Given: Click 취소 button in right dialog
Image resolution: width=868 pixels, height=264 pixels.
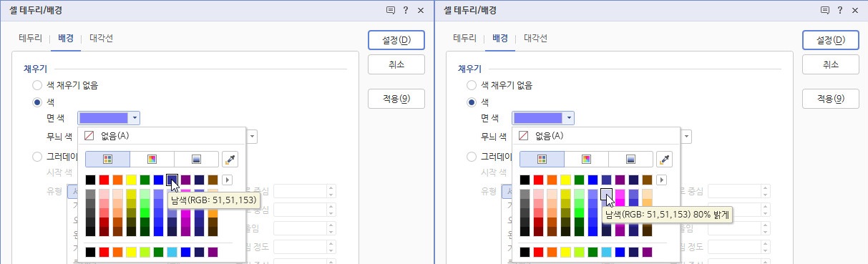Looking at the screenshot, I should (x=831, y=64).
